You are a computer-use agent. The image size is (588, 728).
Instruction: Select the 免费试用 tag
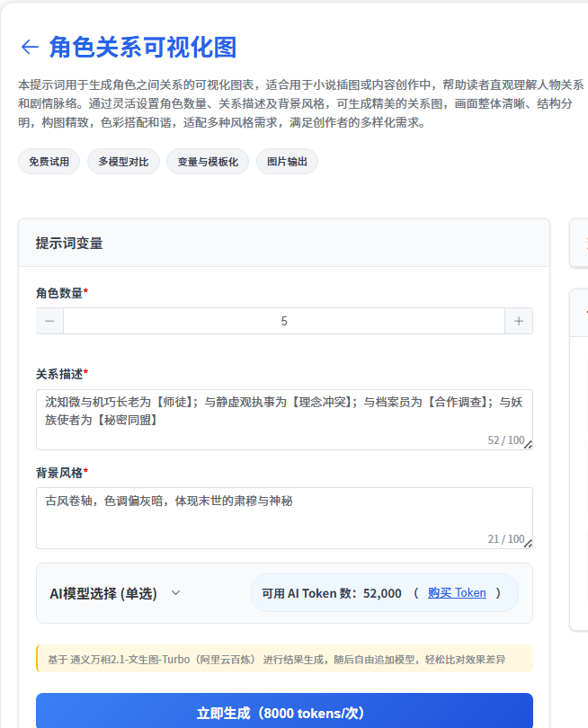pyautogui.click(x=49, y=162)
